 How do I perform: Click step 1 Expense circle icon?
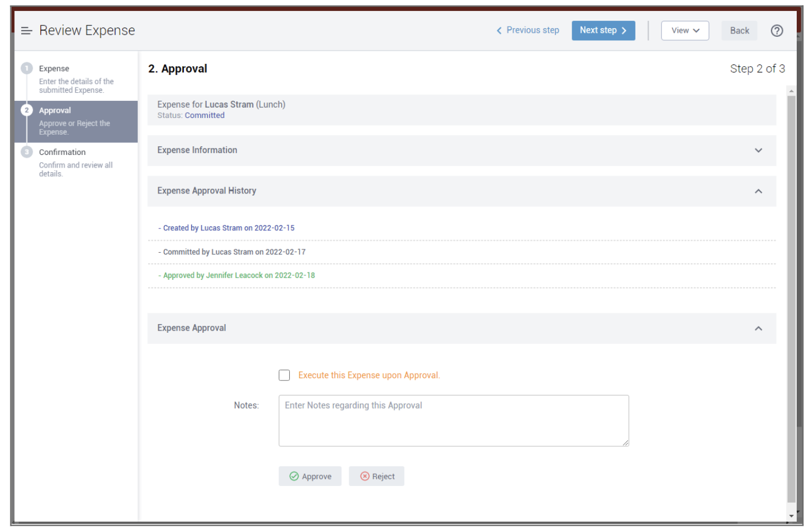click(x=27, y=69)
